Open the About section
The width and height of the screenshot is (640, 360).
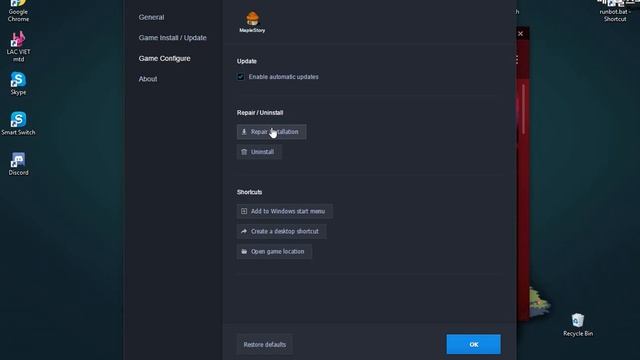(x=148, y=79)
